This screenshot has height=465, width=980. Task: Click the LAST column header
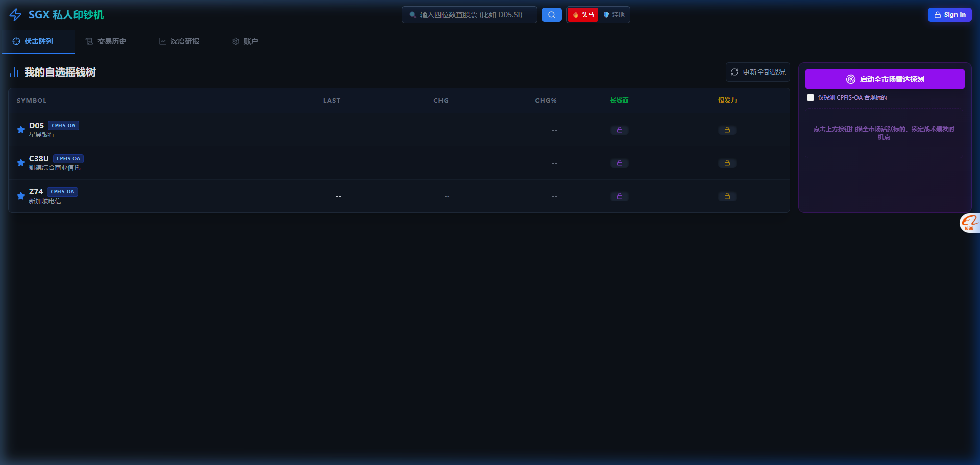pos(332,101)
